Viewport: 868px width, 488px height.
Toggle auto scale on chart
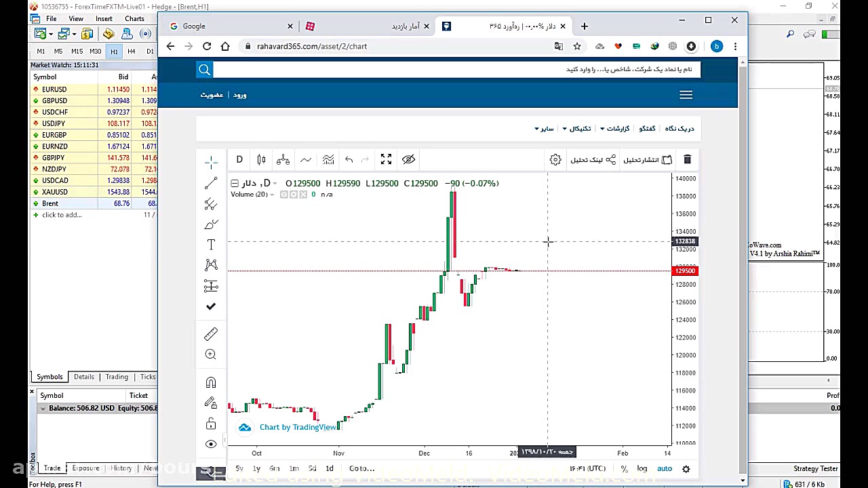tap(665, 468)
